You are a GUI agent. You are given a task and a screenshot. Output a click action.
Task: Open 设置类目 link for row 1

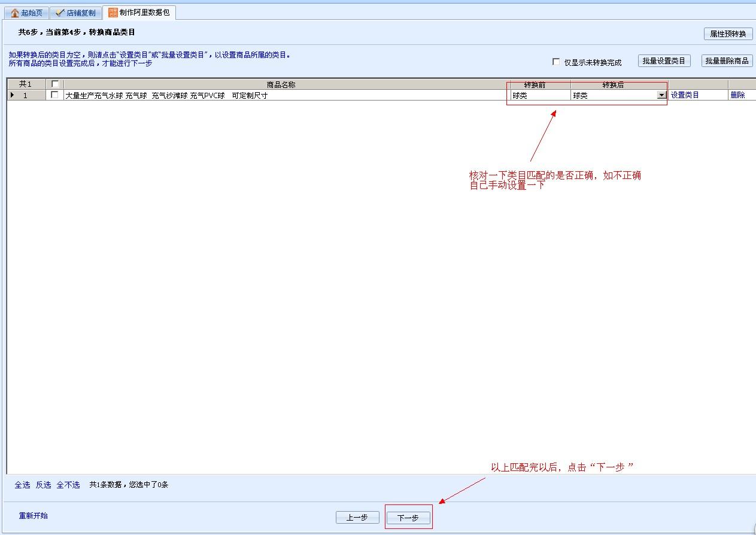click(685, 95)
